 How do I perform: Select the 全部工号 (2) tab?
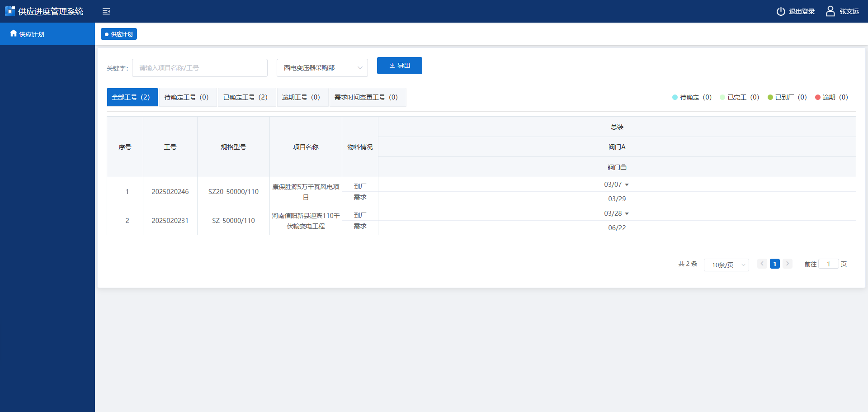tap(132, 97)
